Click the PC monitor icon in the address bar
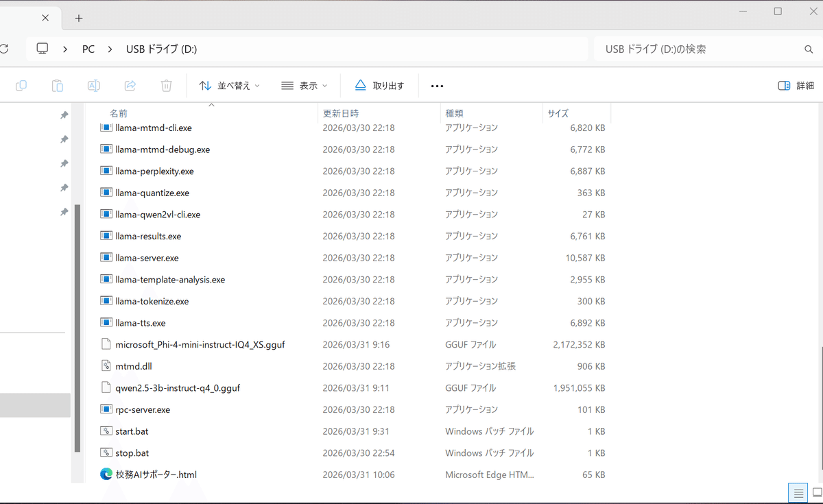Image resolution: width=823 pixels, height=504 pixels. click(x=43, y=49)
